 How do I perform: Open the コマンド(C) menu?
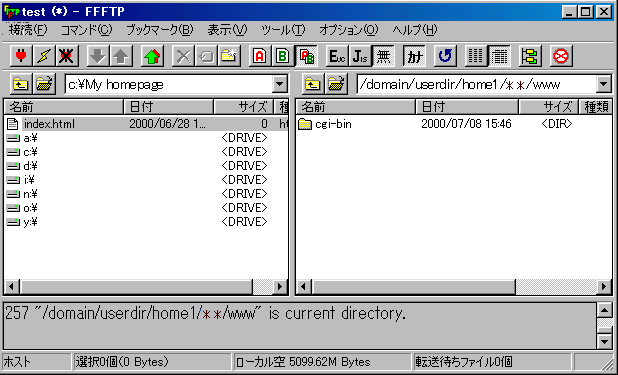[x=86, y=30]
